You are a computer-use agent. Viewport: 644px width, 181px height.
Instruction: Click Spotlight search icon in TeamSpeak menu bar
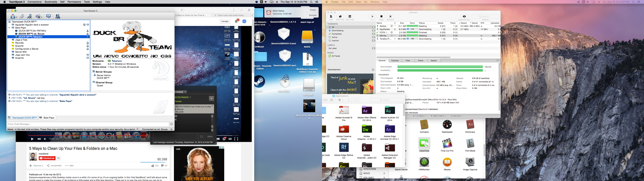click(311, 2)
